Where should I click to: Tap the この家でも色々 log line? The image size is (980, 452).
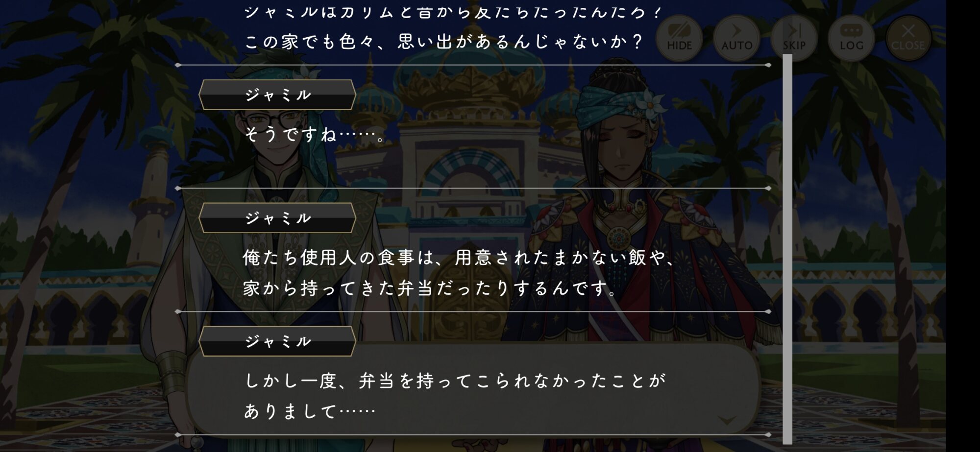pos(443,42)
